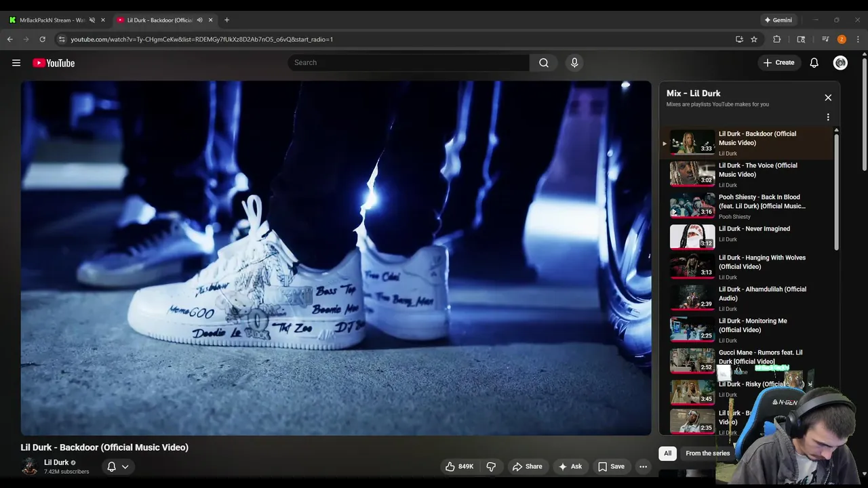Screen dimensions: 868x488
Task: Go back with the browser arrow
Action: [10, 39]
